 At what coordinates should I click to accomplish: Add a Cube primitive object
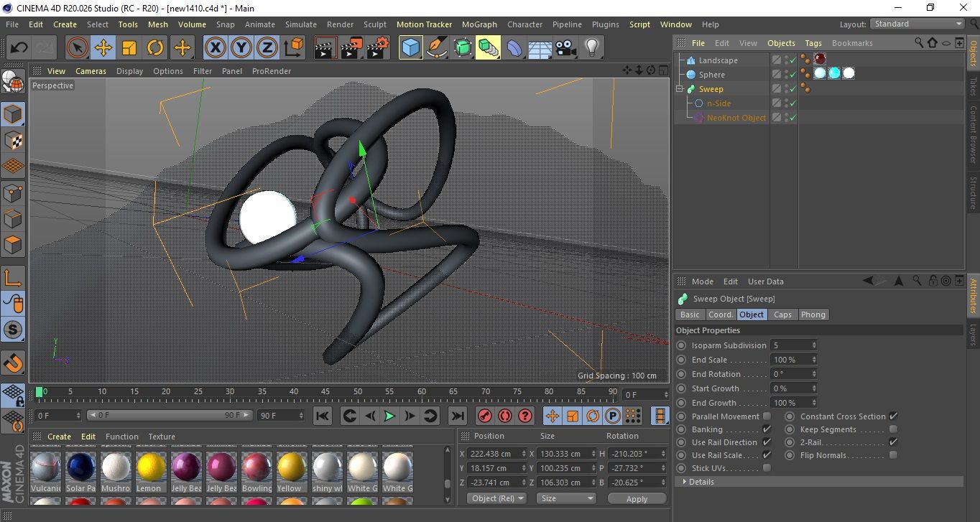click(x=410, y=48)
